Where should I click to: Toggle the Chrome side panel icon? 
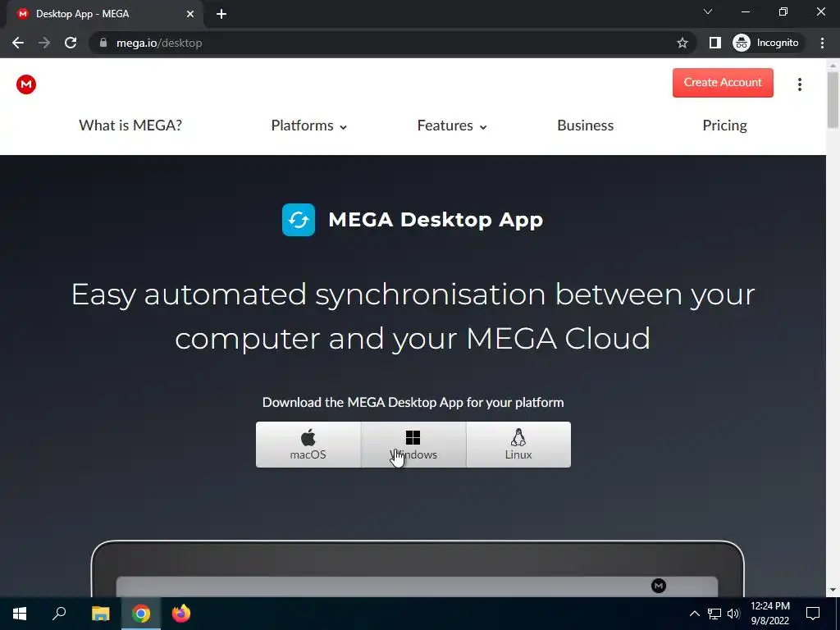[714, 43]
